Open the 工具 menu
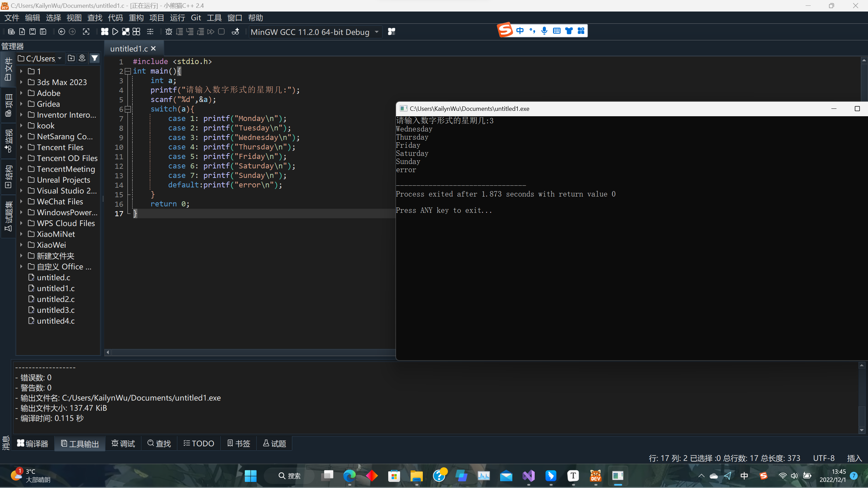This screenshot has height=488, width=868. point(214,18)
